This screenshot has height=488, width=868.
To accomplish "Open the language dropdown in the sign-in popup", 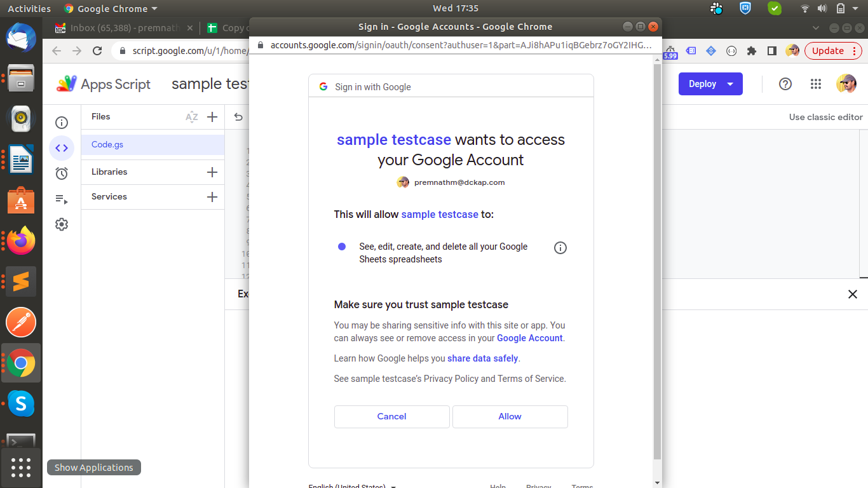I will (353, 486).
